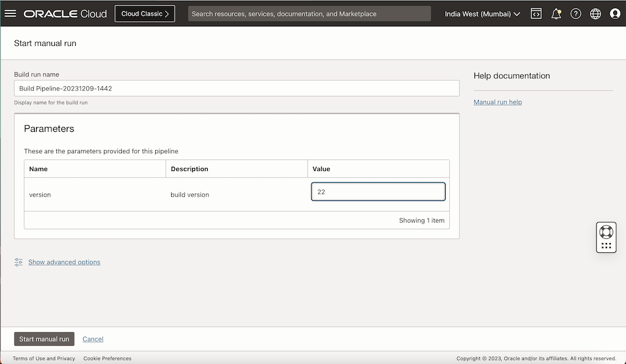Open the user profile avatar menu

coord(615,13)
